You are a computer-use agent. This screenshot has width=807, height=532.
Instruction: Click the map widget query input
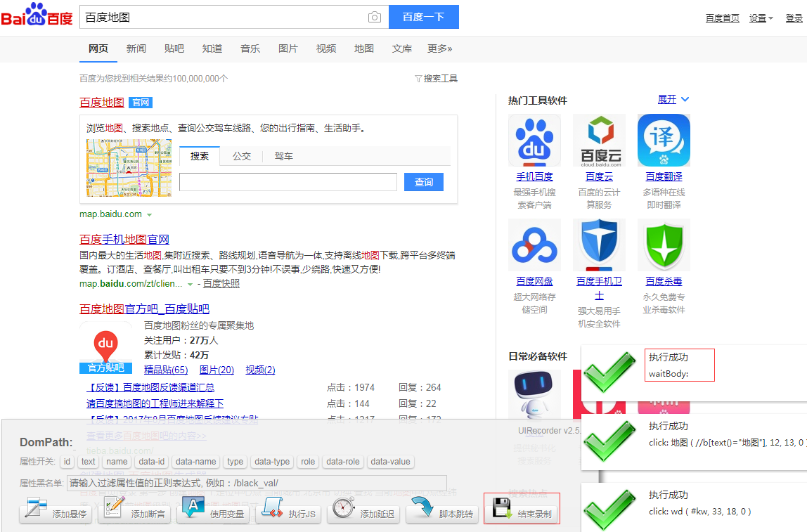[x=288, y=182]
